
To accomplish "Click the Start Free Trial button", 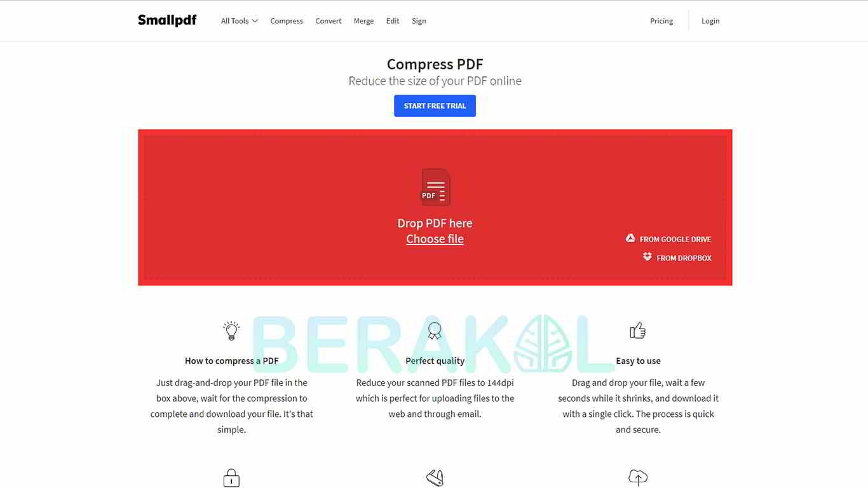I will coord(435,106).
